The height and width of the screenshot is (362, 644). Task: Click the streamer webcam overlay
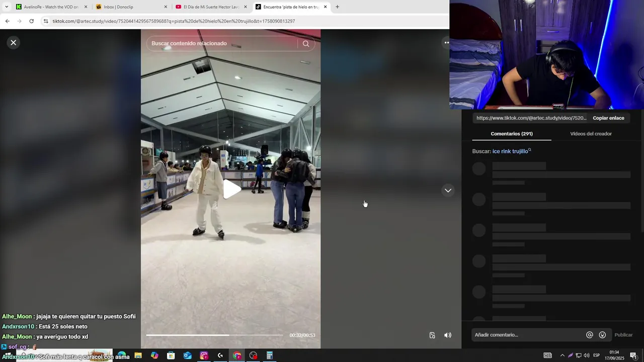pyautogui.click(x=546, y=54)
